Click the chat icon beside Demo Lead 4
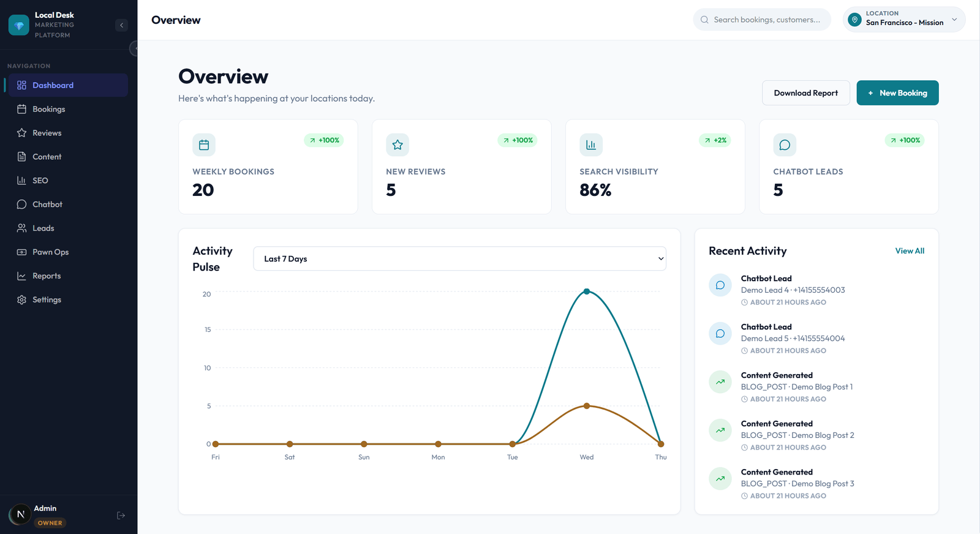 tap(720, 285)
